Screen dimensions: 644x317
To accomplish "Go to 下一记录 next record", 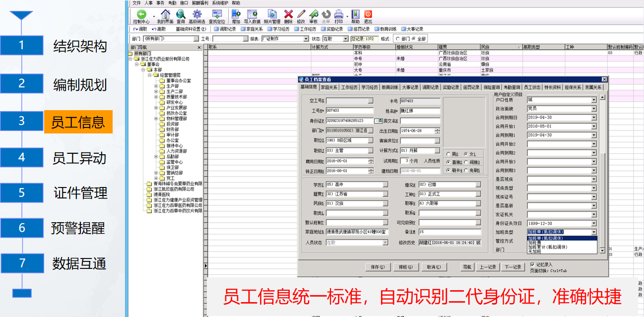I will coord(513,267).
